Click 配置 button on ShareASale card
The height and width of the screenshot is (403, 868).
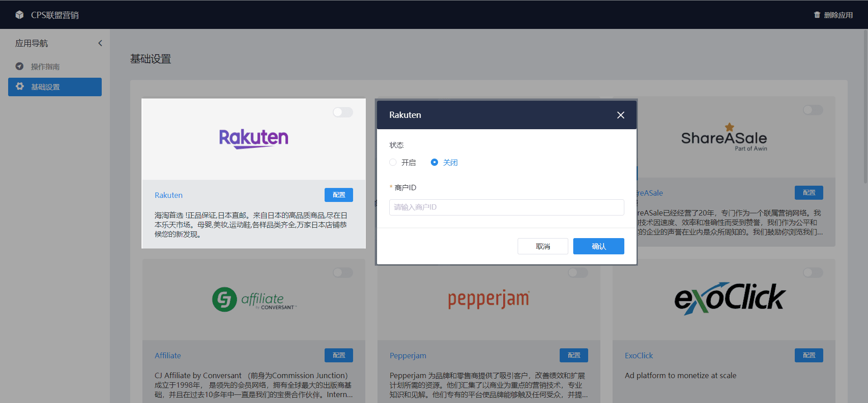tap(809, 192)
